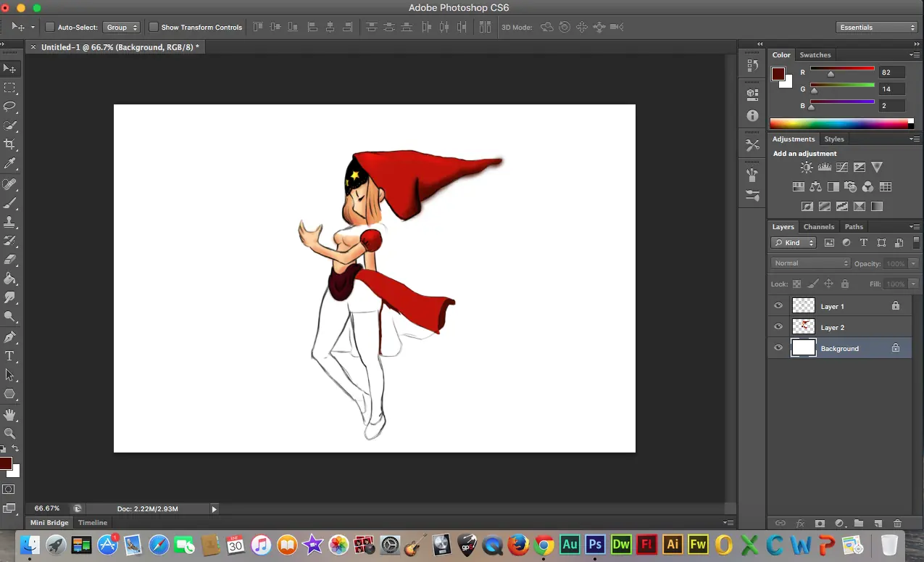
Task: Click the foreground color swatch in Color panel
Action: pyautogui.click(x=778, y=74)
